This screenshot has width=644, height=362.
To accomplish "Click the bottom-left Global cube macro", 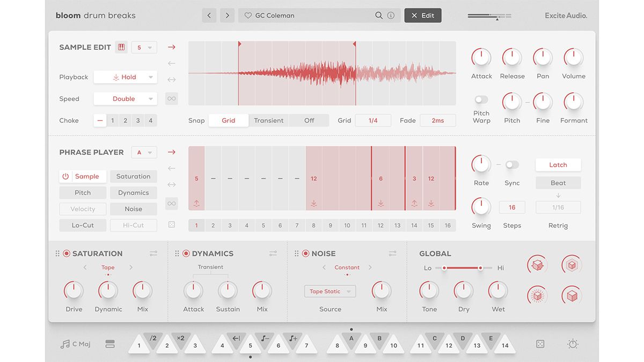I will 537,295.
